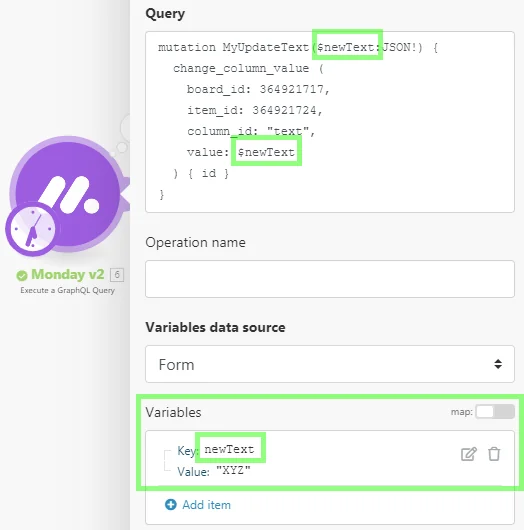This screenshot has height=530, width=524.
Task: Click the Form dropdown arrows
Action: 498,364
